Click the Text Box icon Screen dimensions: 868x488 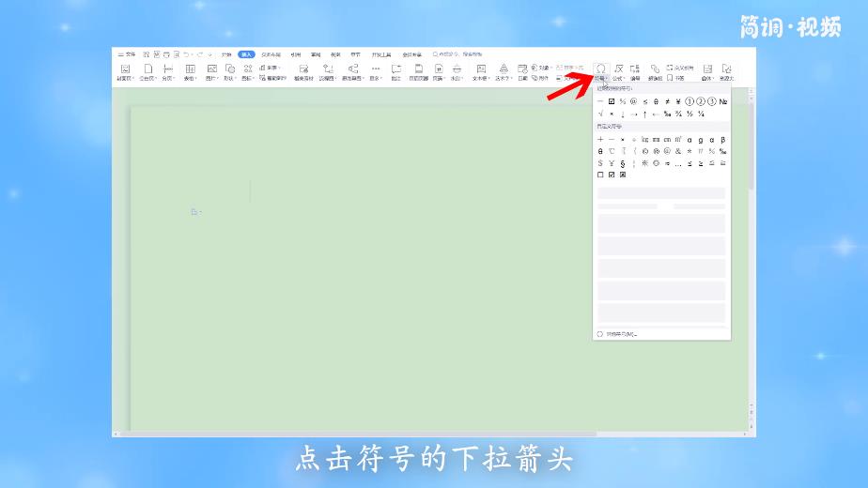click(x=481, y=69)
